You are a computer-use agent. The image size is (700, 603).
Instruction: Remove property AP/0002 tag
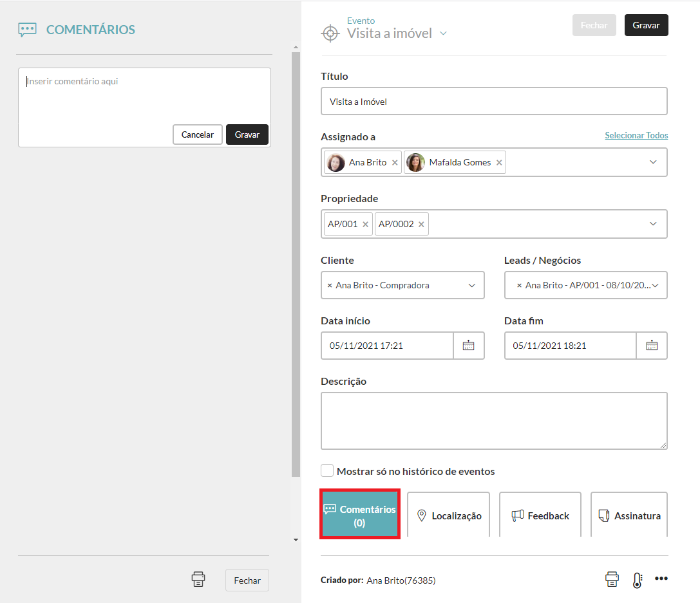pyautogui.click(x=421, y=225)
